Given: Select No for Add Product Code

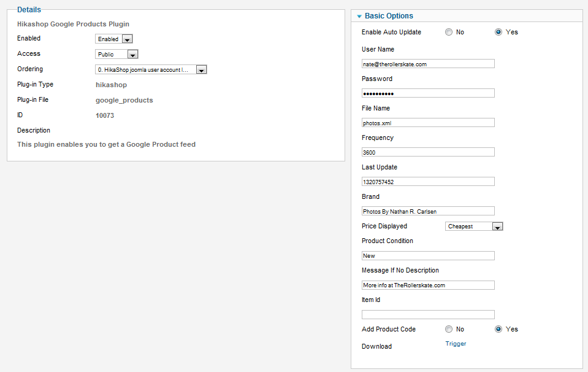Looking at the screenshot, I should (449, 329).
